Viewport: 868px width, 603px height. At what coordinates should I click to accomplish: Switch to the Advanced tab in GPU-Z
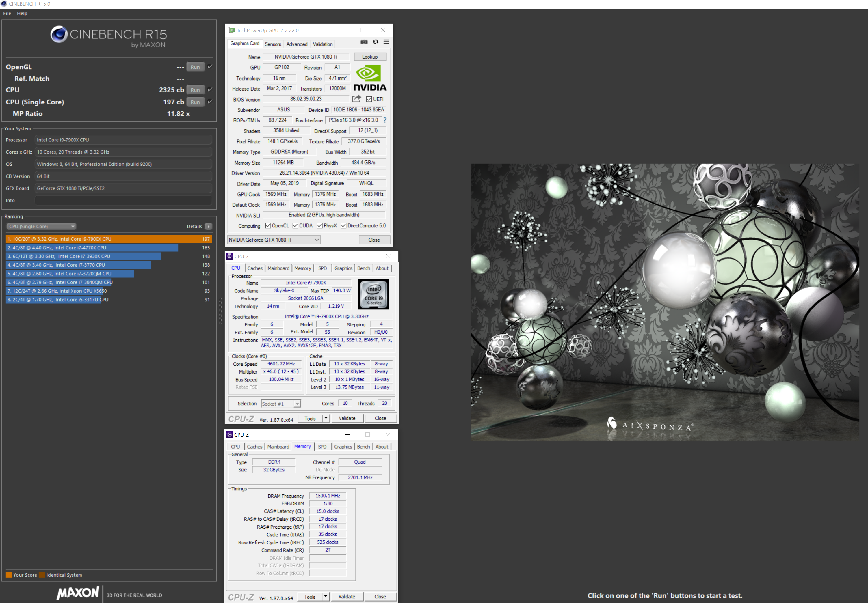tap(297, 44)
